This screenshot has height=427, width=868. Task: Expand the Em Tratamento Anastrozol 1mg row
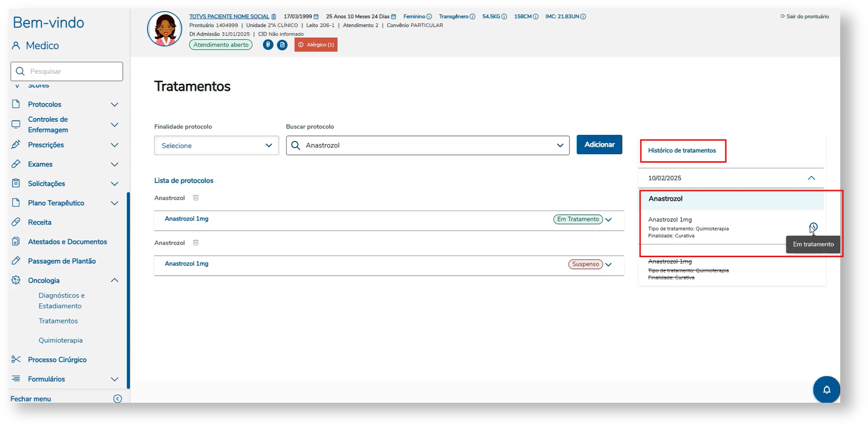pos(608,220)
